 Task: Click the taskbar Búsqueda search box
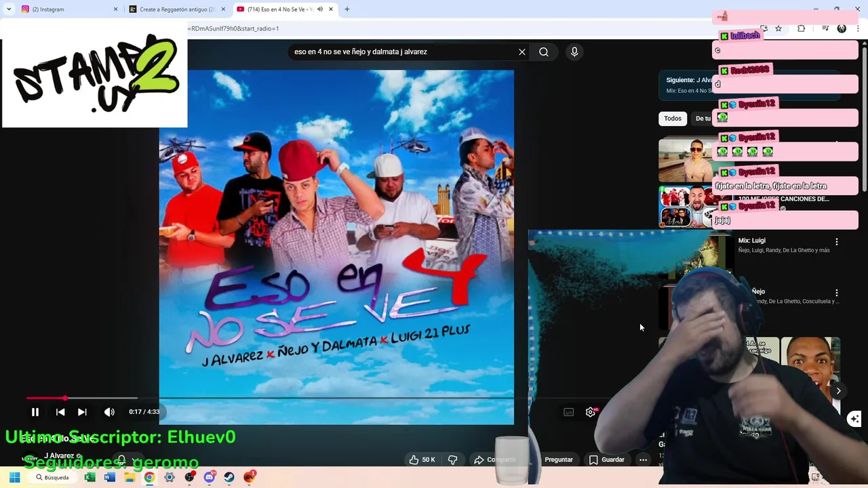point(54,477)
